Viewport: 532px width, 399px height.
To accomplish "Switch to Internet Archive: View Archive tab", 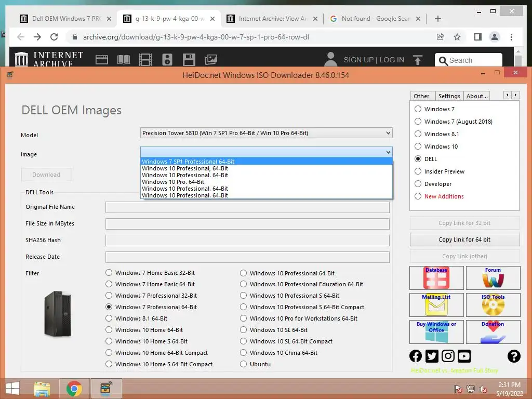I will coord(272,19).
